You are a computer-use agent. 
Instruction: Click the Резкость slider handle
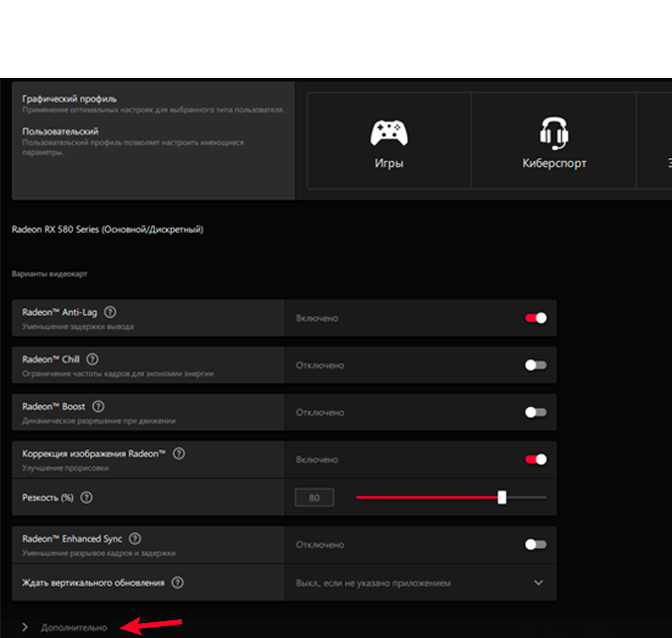(502, 498)
